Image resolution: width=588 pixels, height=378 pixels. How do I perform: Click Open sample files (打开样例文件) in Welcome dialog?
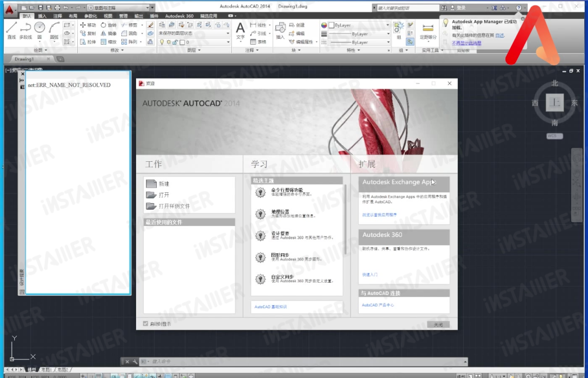[168, 206]
